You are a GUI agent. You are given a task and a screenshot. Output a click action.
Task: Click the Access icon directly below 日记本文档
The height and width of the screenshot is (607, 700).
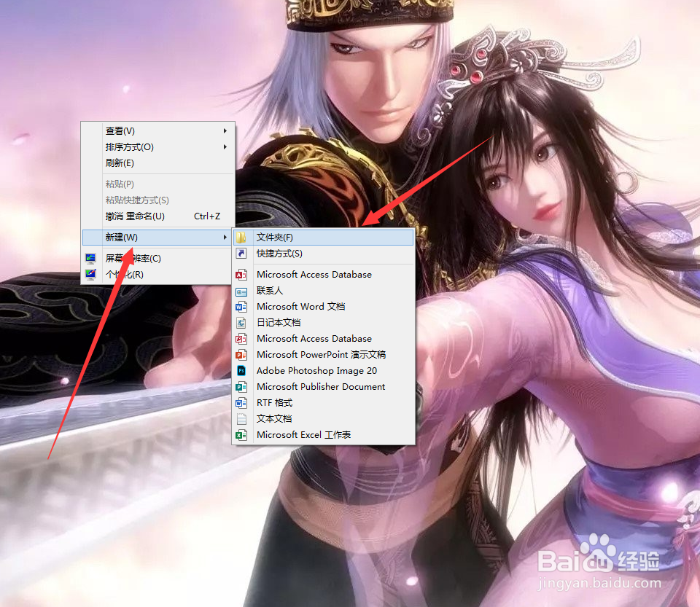tap(241, 339)
